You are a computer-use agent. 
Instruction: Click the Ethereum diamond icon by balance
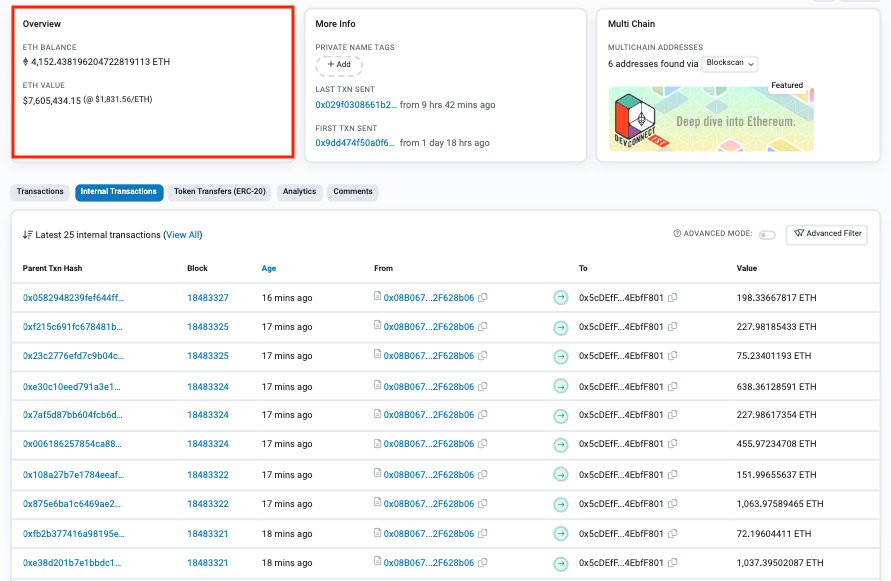tap(26, 61)
